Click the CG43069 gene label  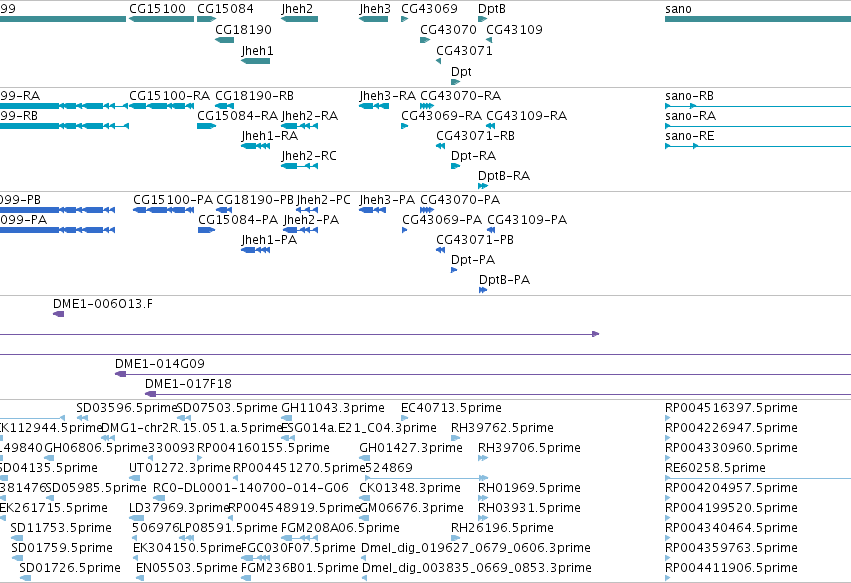click(429, 9)
